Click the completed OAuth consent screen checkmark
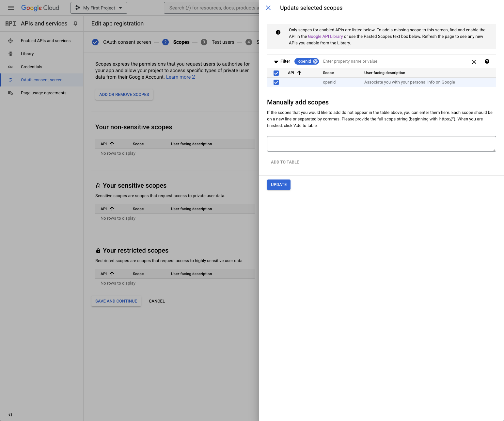The image size is (504, 421). tap(95, 42)
